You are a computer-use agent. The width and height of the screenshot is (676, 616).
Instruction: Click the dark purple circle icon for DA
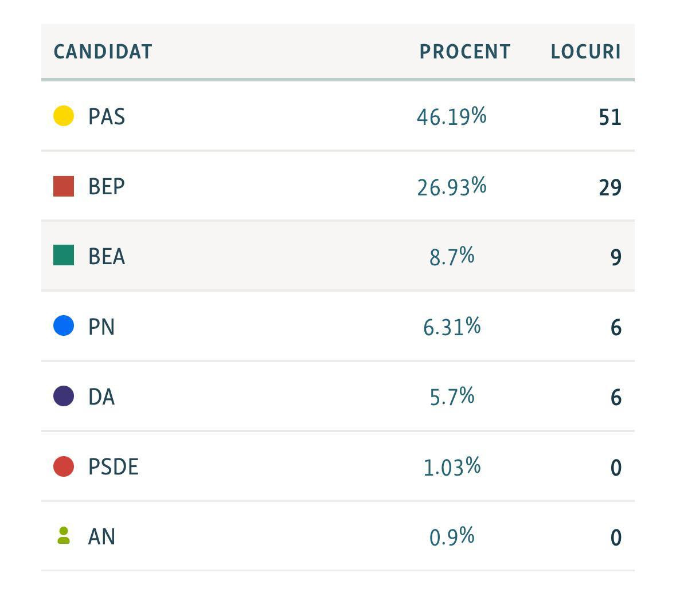pos(64,396)
